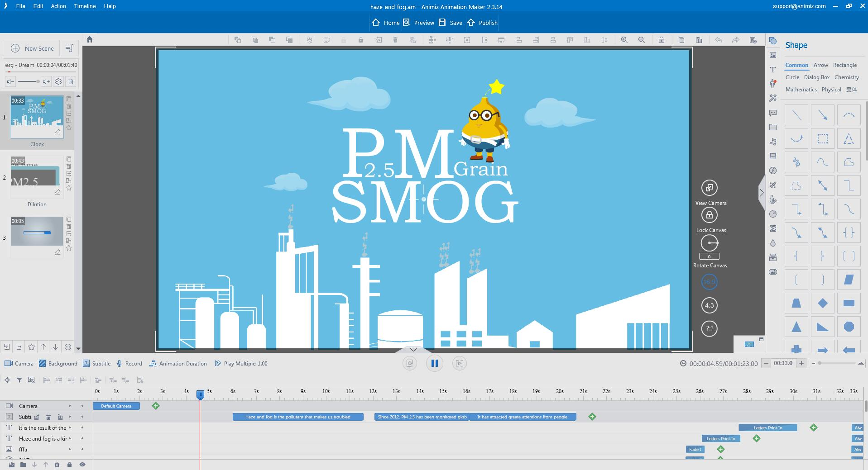This screenshot has height=470, width=868.
Task: Collapse the canvas with down chevron
Action: point(413,349)
